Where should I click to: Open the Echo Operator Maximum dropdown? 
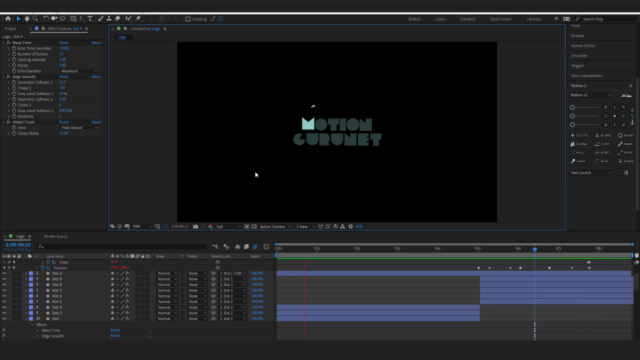pyautogui.click(x=79, y=71)
